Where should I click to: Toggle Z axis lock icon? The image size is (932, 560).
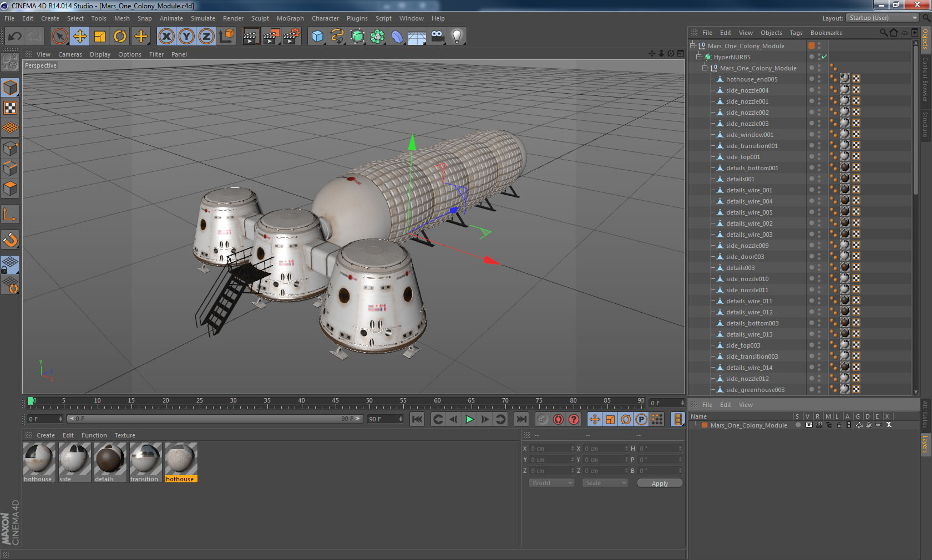pyautogui.click(x=206, y=37)
